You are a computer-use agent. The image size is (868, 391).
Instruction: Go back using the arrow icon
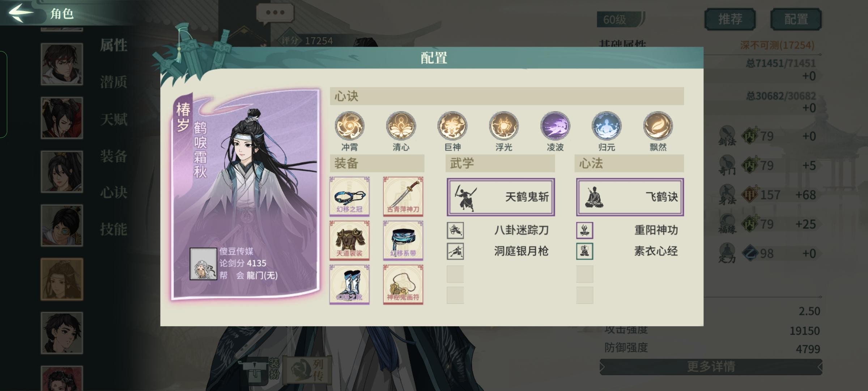point(21,13)
